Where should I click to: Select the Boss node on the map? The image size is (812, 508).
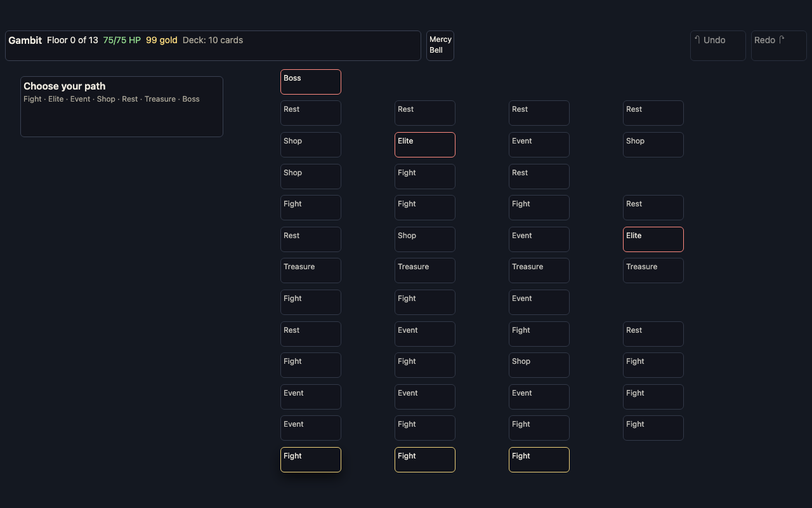(x=311, y=82)
